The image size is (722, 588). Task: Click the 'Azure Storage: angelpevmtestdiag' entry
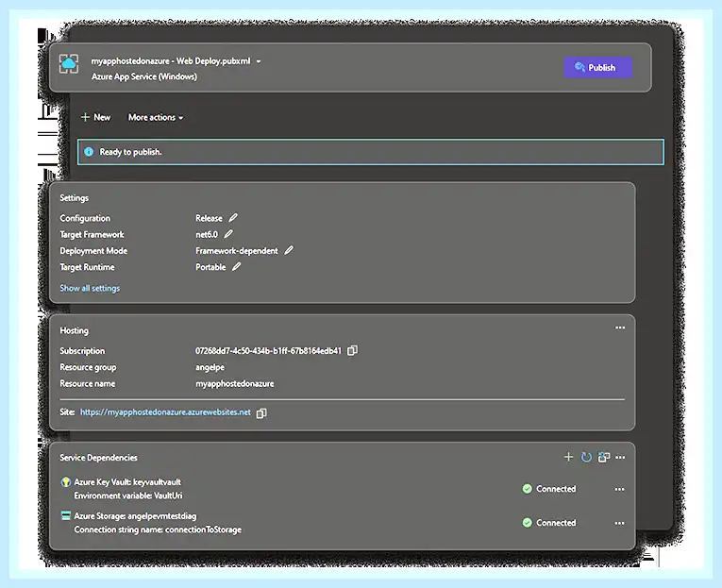[x=135, y=515]
